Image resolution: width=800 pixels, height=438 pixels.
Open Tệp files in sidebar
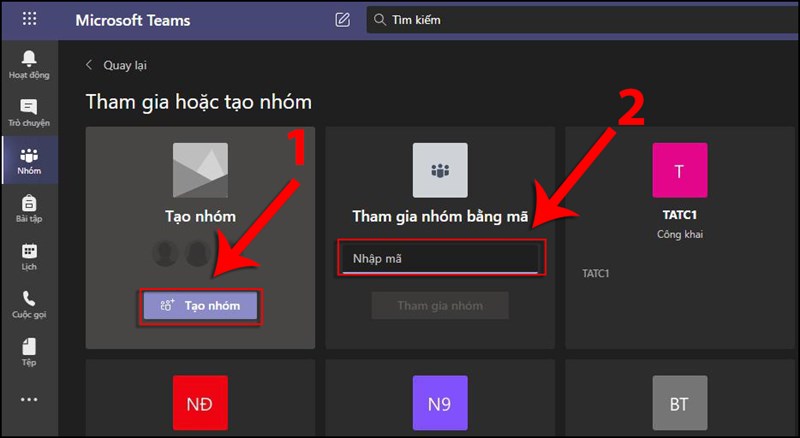tap(29, 351)
